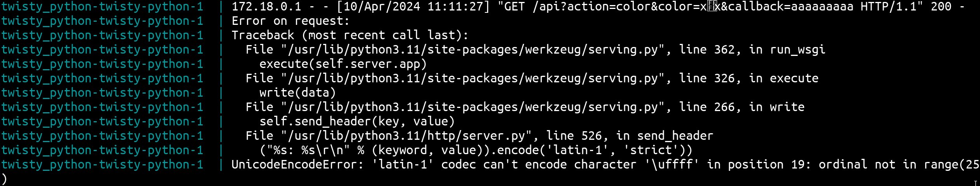Click the lone closing parenthesis on last line
Image resolution: width=980 pixels, height=186 pixels.
pos(4,179)
